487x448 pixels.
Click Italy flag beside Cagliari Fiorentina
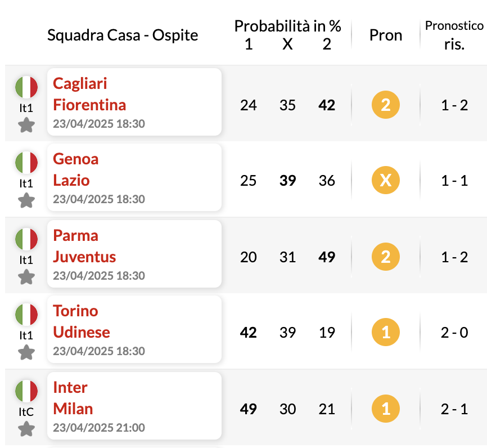coord(26,87)
